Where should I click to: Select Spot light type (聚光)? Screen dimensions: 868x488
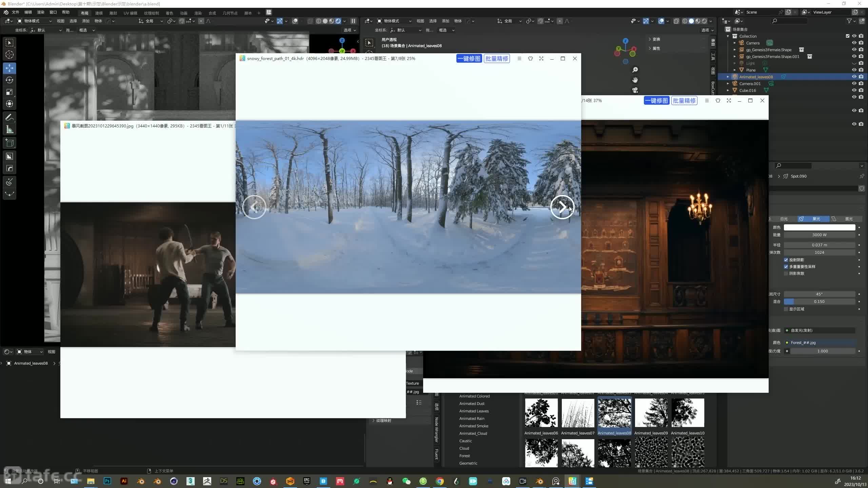[x=813, y=219]
